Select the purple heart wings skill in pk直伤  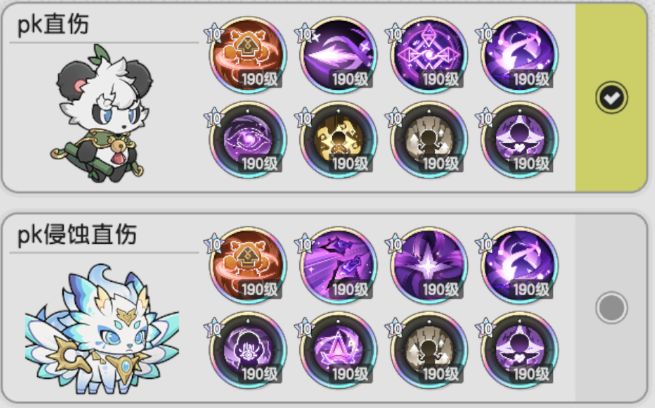point(520,139)
